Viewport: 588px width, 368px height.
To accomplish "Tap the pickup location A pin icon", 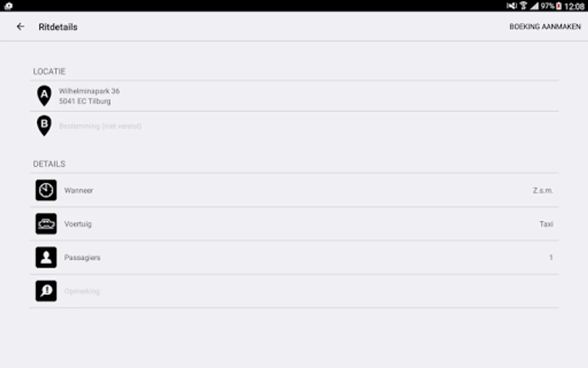I will 44,96.
